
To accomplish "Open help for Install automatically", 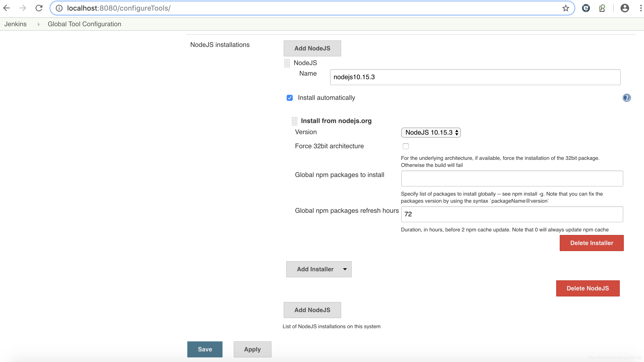I will click(627, 98).
